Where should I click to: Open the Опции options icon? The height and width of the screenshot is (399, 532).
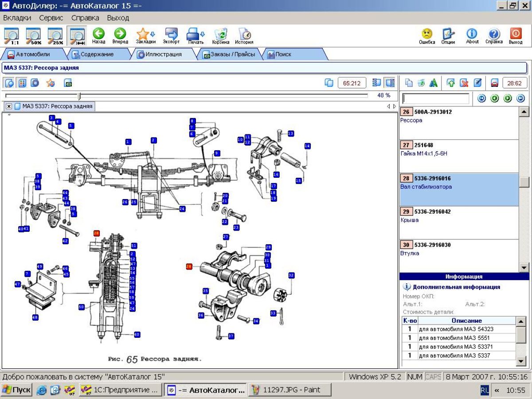pos(448,36)
